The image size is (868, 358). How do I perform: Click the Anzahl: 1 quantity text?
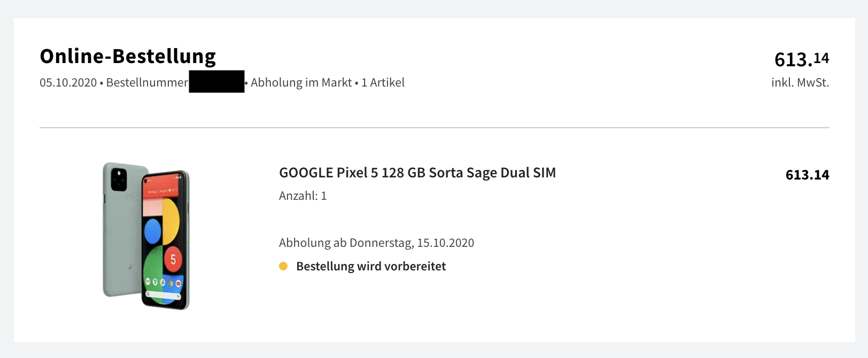[x=303, y=196]
